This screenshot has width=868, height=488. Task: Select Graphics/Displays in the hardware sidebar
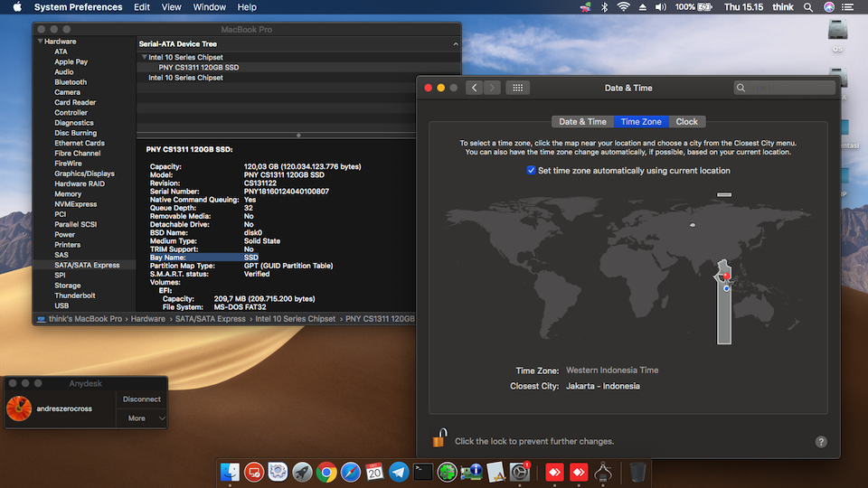84,174
